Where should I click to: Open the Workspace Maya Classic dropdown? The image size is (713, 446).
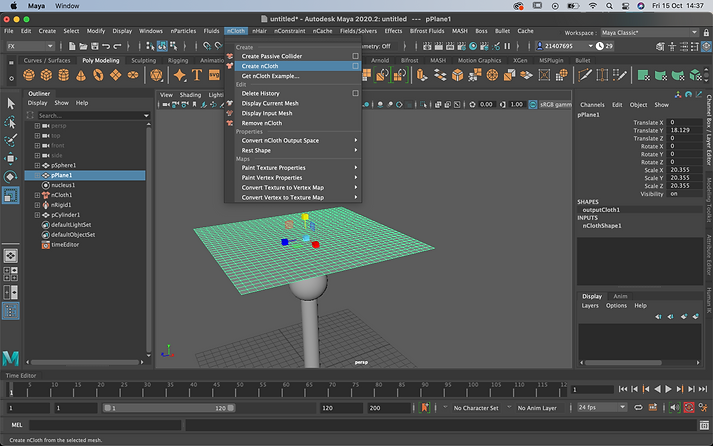(649, 33)
